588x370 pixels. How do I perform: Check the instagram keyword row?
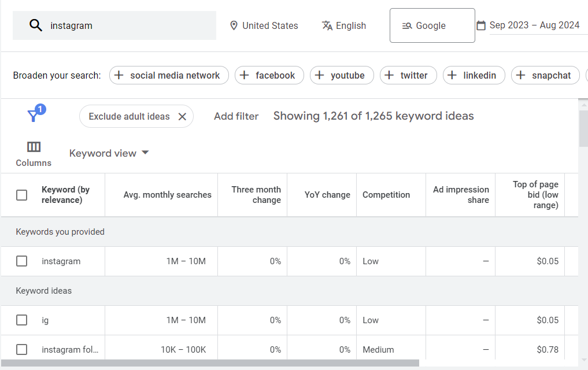(22, 261)
